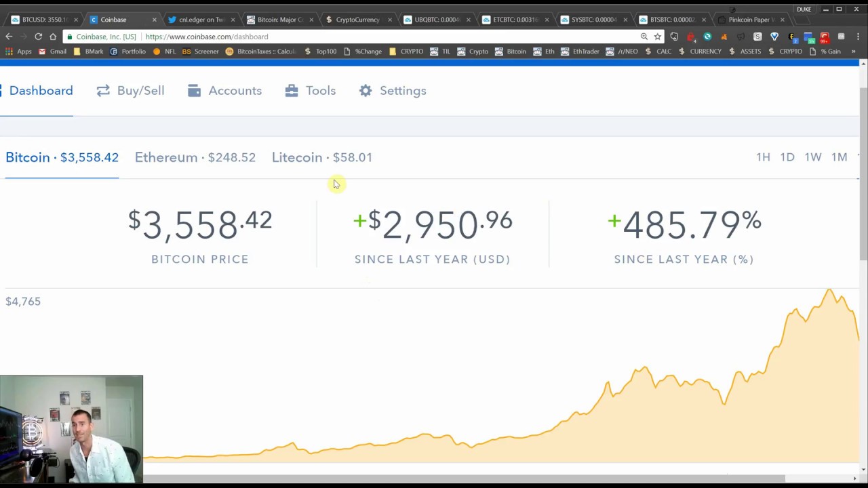This screenshot has width=868, height=488.
Task: Click the red extension icon with badge 4
Action: 691,37
